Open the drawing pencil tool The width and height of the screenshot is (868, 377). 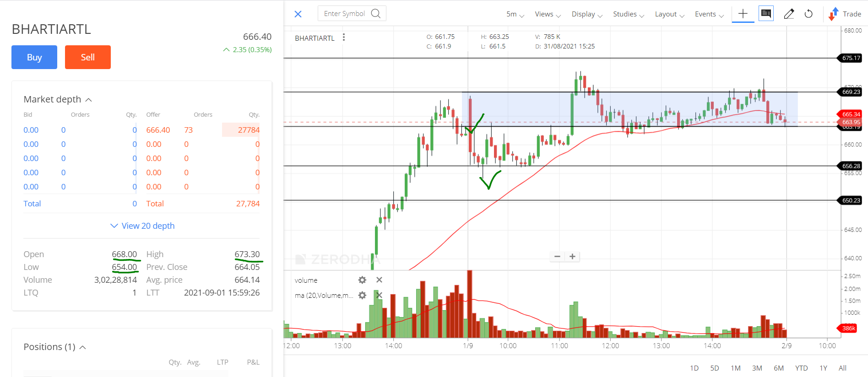(789, 14)
